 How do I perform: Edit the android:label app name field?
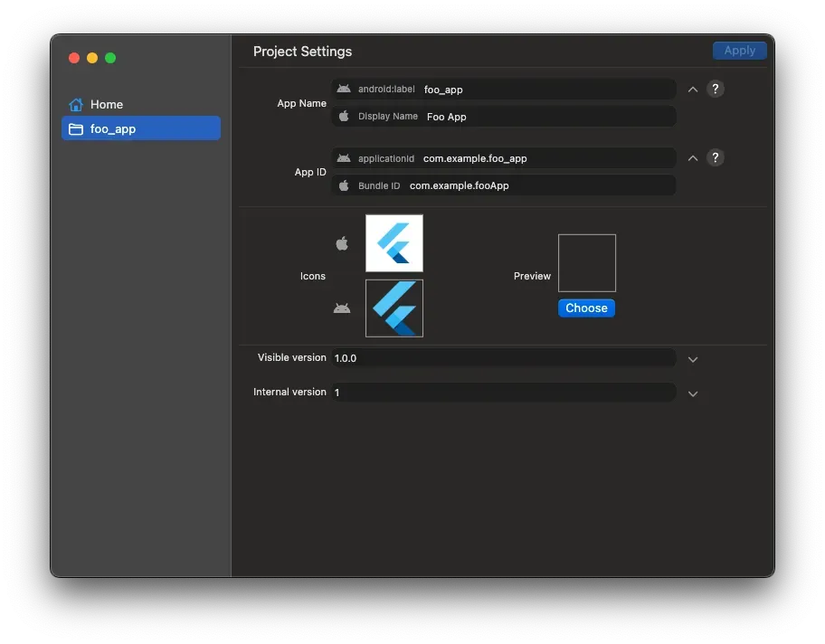click(x=547, y=90)
